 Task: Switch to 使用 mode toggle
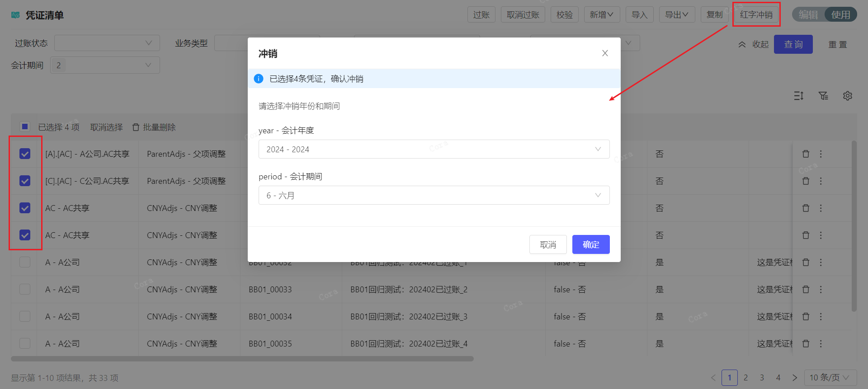[840, 15]
